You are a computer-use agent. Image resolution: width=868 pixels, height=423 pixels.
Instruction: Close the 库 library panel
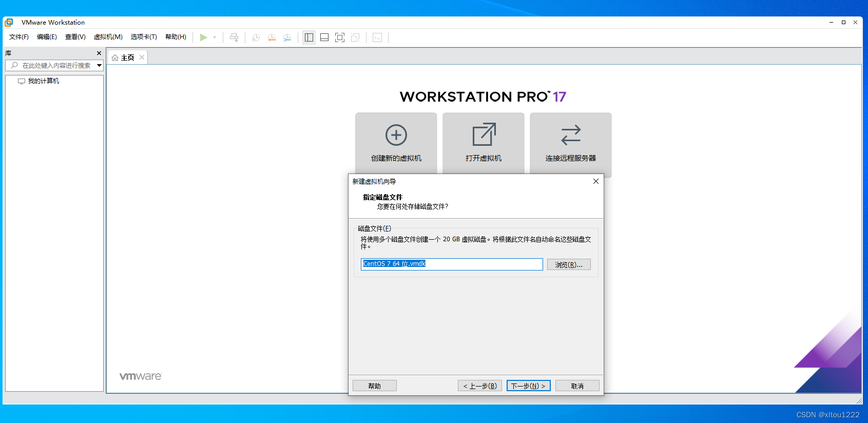coord(99,53)
